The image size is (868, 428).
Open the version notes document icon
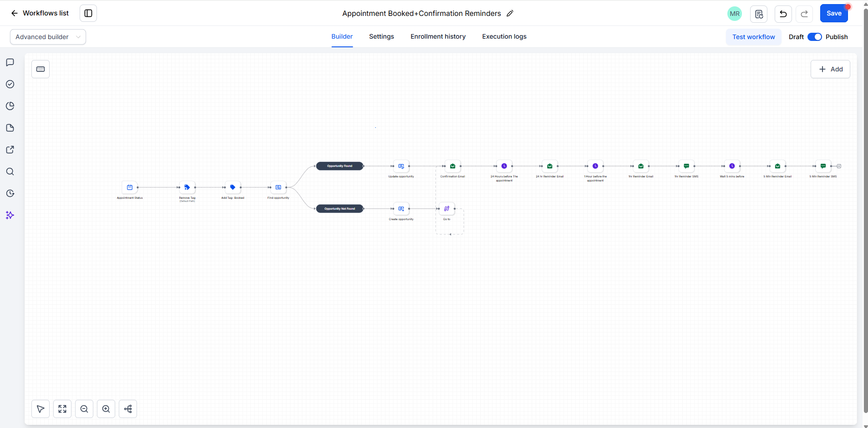[759, 14]
